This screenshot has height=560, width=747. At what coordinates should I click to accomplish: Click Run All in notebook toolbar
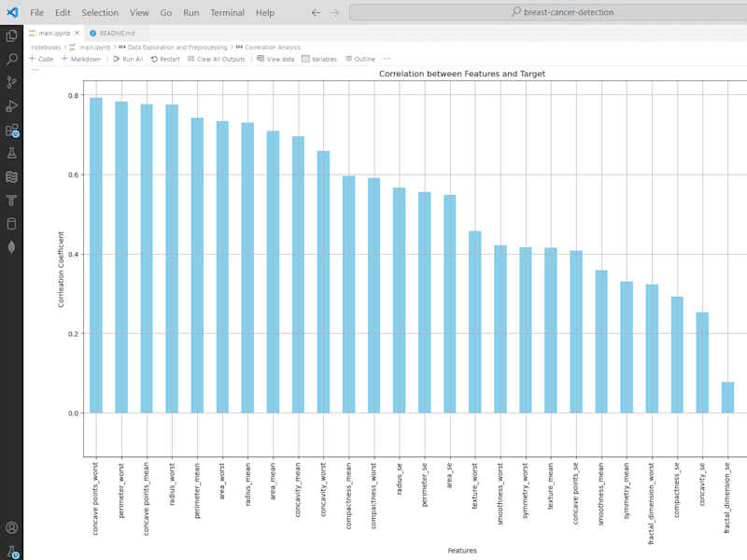(x=128, y=59)
